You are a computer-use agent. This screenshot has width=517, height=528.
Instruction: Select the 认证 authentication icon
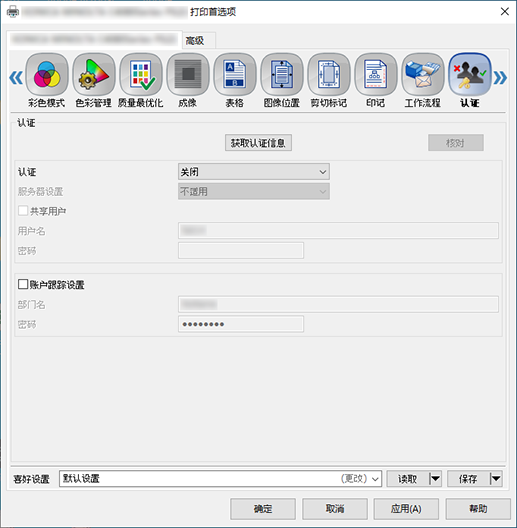(x=470, y=75)
